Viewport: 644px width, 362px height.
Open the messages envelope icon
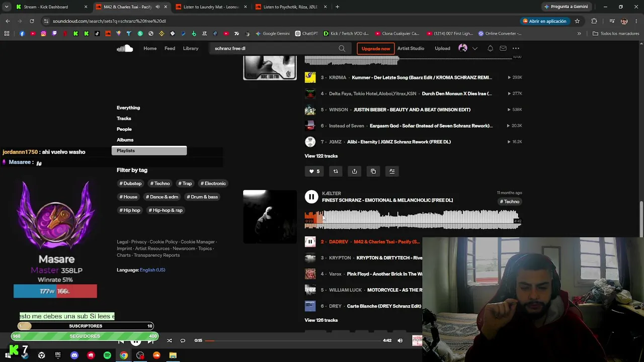point(503,48)
